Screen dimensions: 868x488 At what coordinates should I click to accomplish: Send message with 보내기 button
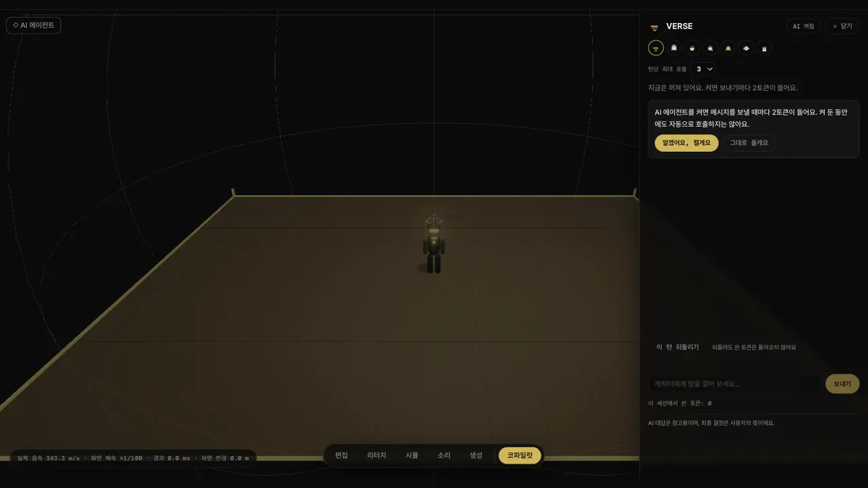click(842, 384)
